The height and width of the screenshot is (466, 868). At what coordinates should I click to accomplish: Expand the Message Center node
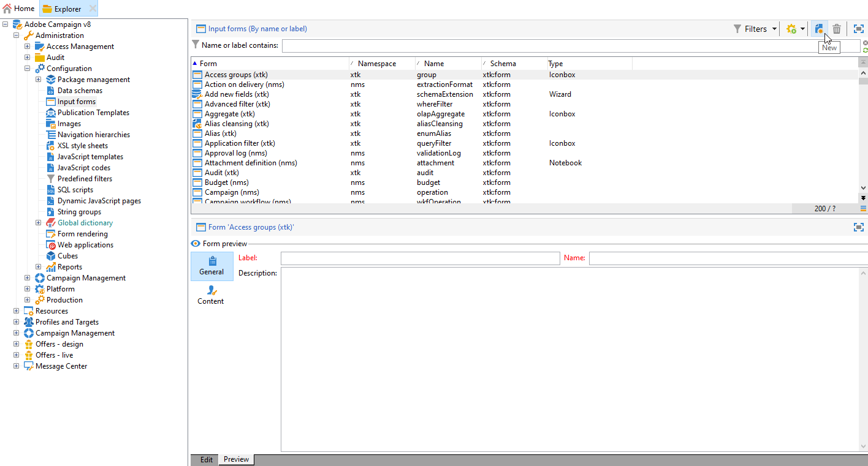point(17,366)
